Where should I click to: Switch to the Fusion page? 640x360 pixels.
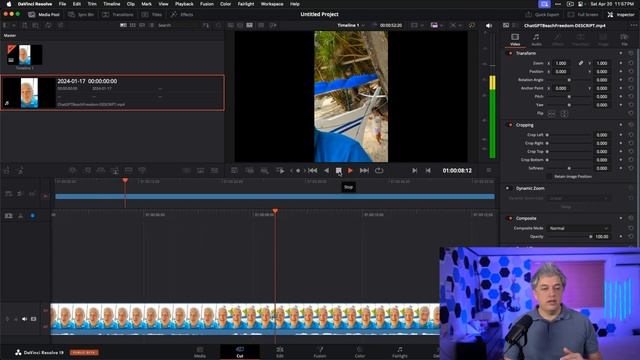coord(320,352)
